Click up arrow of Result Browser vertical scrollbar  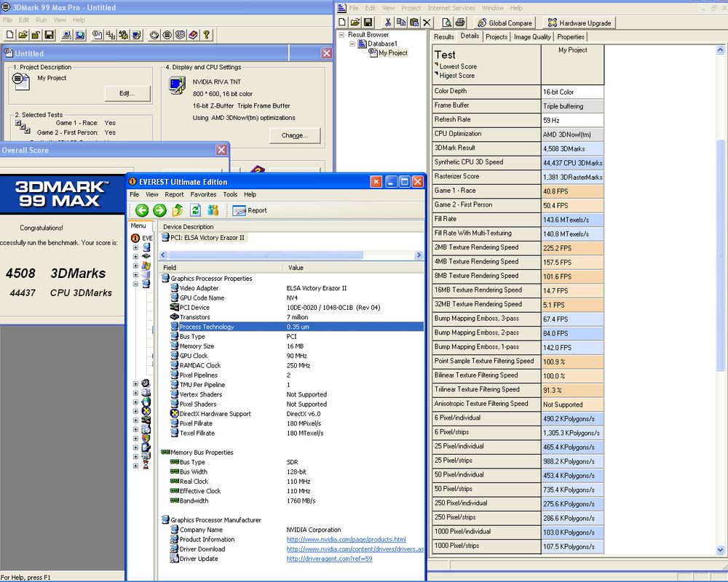[x=721, y=49]
